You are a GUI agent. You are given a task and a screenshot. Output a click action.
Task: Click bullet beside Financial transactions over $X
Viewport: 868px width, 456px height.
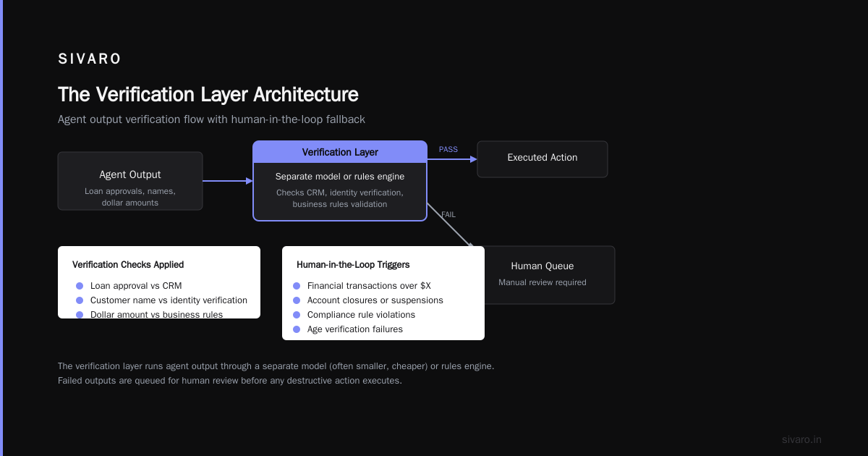(297, 286)
